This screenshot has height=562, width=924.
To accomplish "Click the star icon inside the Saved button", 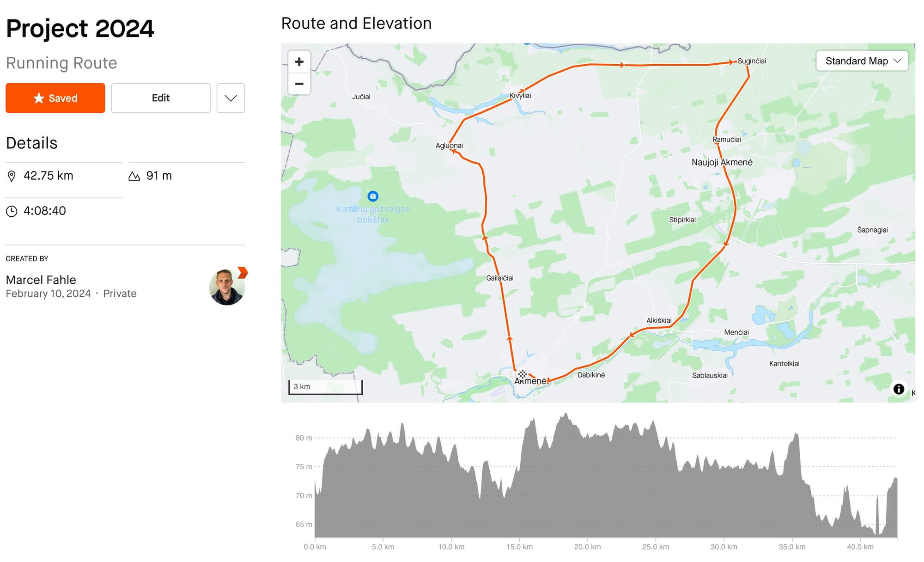I will 38,98.
